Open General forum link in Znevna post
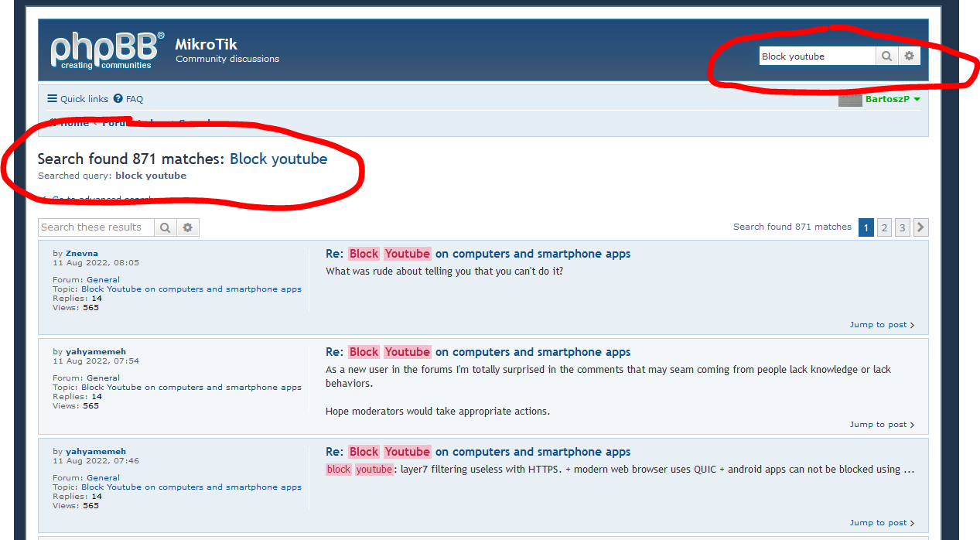Image resolution: width=980 pixels, height=540 pixels. click(103, 279)
